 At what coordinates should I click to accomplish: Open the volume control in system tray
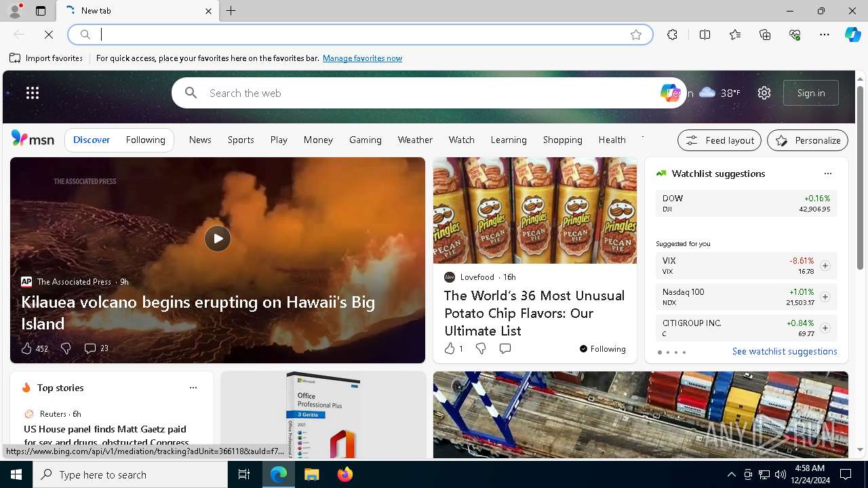click(780, 474)
